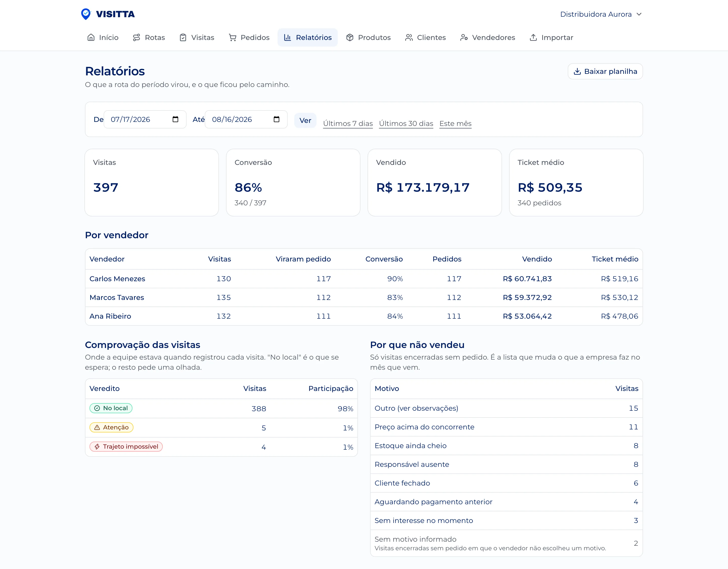Screen dimensions: 728x569
Task: Click the bar chart icon beside Relatórios
Action: 287,37
